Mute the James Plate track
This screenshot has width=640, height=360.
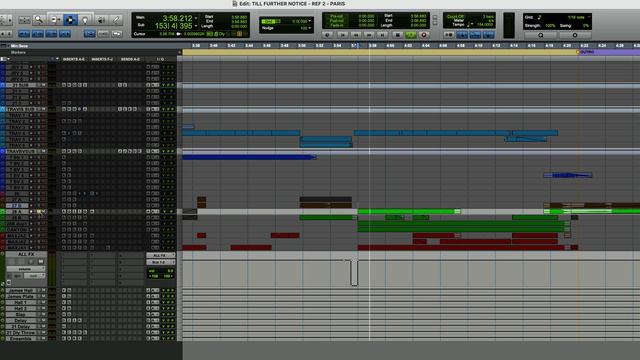[x=43, y=297]
